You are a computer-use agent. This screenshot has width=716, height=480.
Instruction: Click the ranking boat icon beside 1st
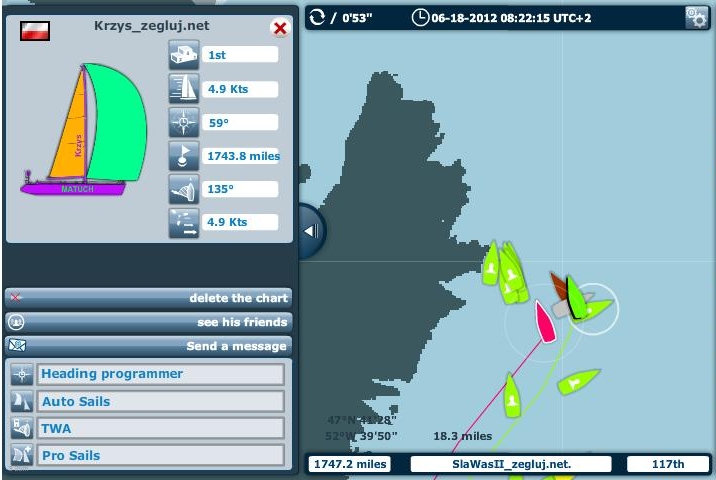pos(184,56)
